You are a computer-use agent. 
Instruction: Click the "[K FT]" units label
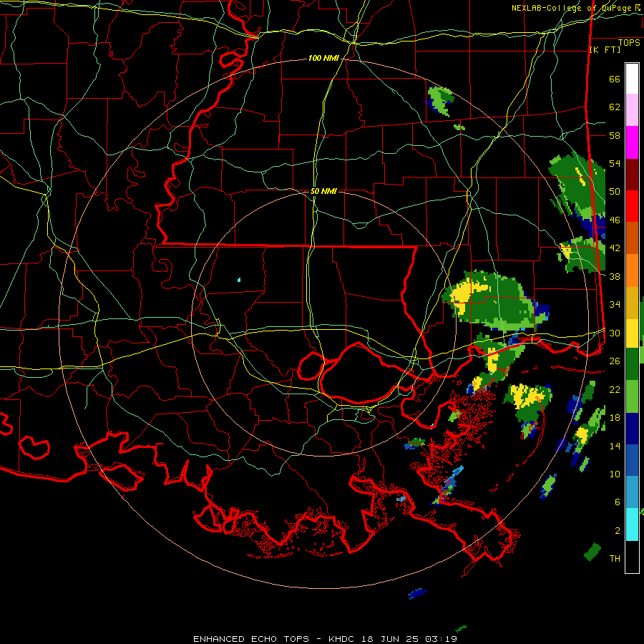pyautogui.click(x=605, y=49)
